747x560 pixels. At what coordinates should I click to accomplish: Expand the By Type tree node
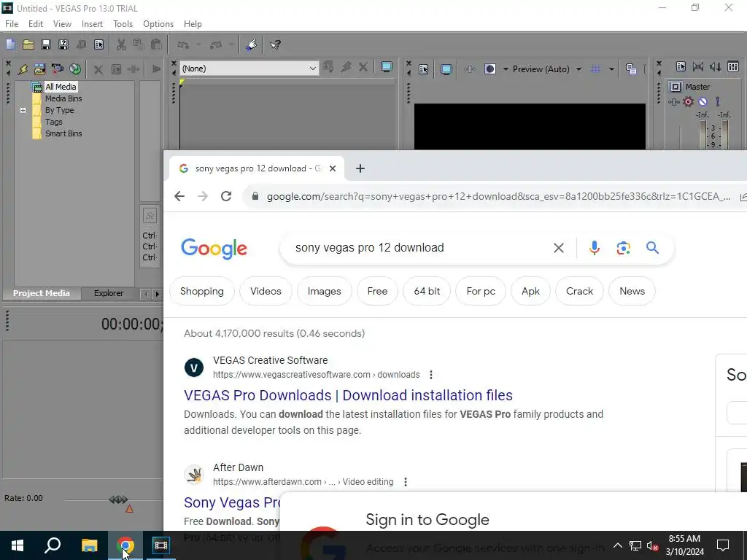pyautogui.click(x=23, y=110)
